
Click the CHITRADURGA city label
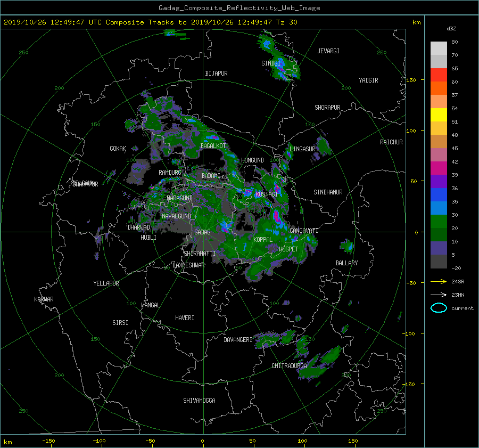click(290, 366)
